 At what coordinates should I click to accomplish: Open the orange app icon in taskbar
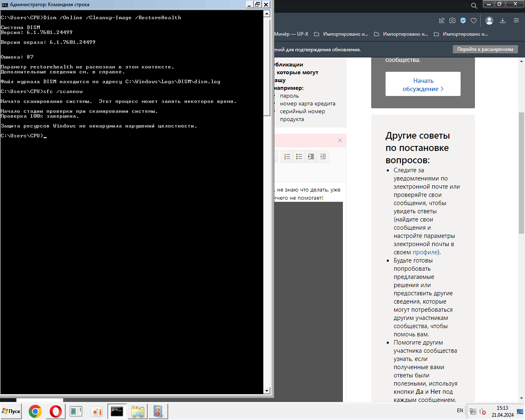tap(96, 411)
